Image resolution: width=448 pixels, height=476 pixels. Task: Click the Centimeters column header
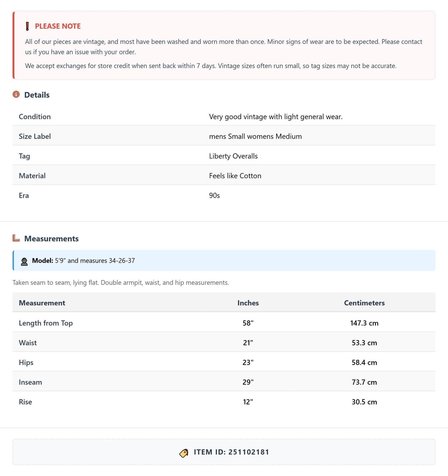click(364, 303)
